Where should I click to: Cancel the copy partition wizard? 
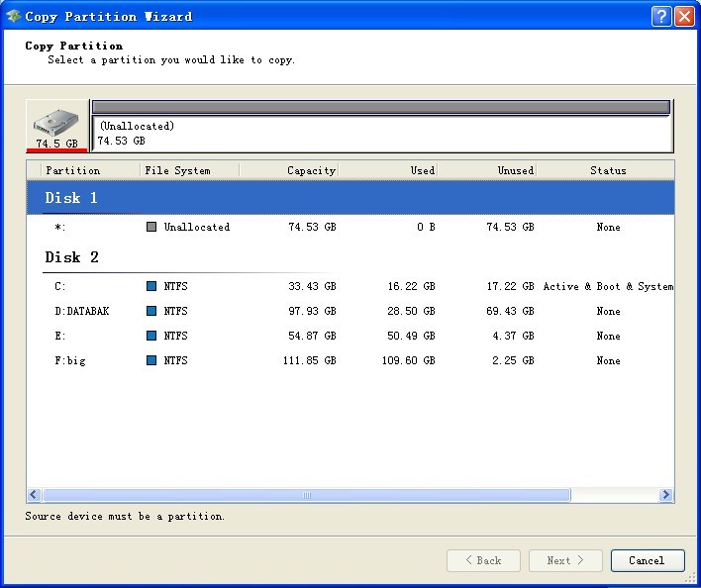648,560
